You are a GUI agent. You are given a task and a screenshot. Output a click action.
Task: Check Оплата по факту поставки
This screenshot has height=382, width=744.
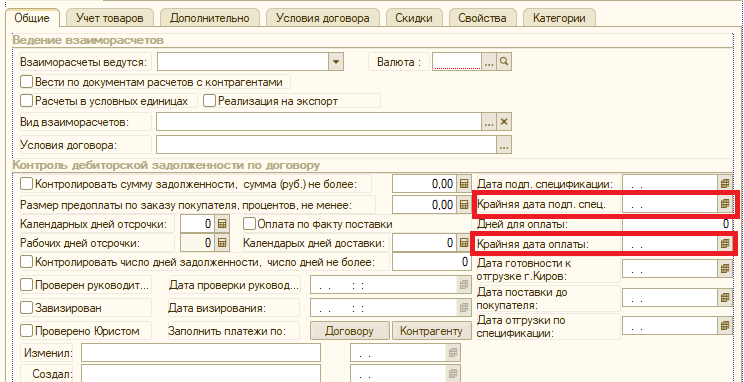(250, 224)
